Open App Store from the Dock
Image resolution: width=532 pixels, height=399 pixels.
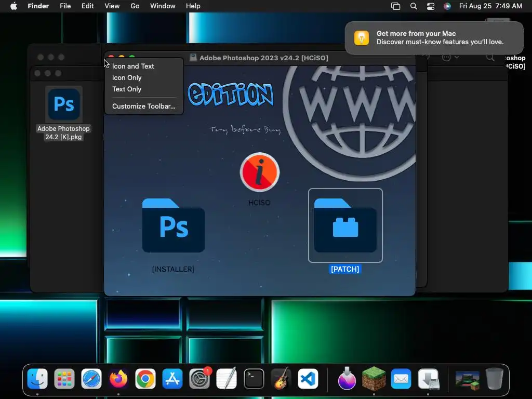tap(172, 379)
